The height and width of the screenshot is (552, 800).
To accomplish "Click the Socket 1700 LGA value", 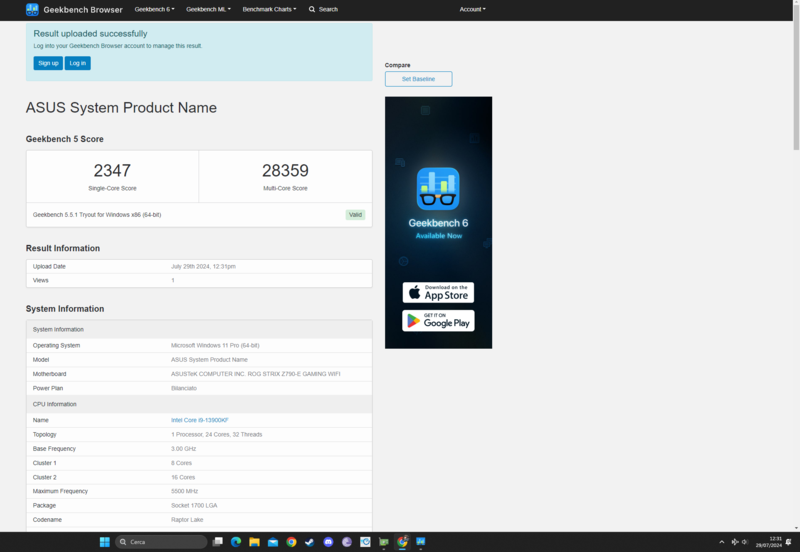I will [194, 506].
